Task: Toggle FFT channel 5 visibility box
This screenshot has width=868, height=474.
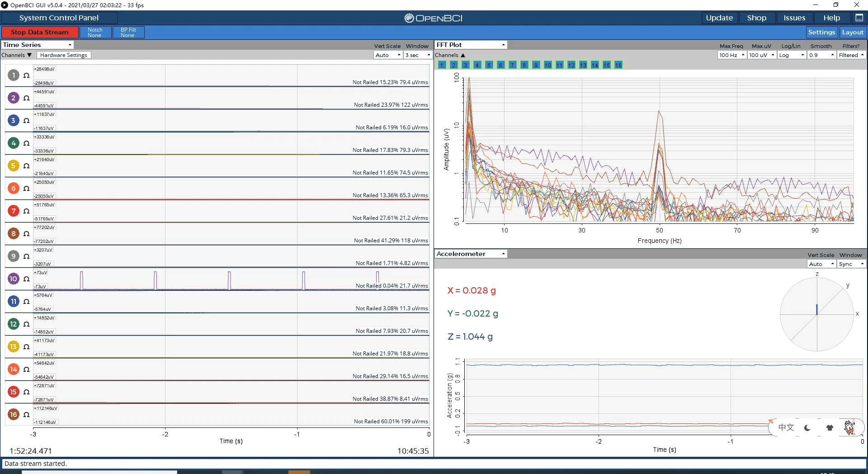Action: (489, 65)
